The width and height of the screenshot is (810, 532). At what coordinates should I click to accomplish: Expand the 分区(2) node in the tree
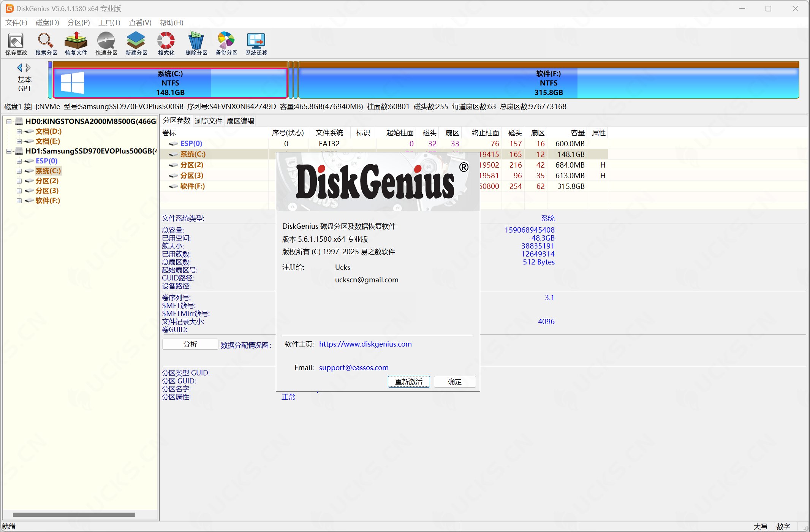click(x=19, y=181)
